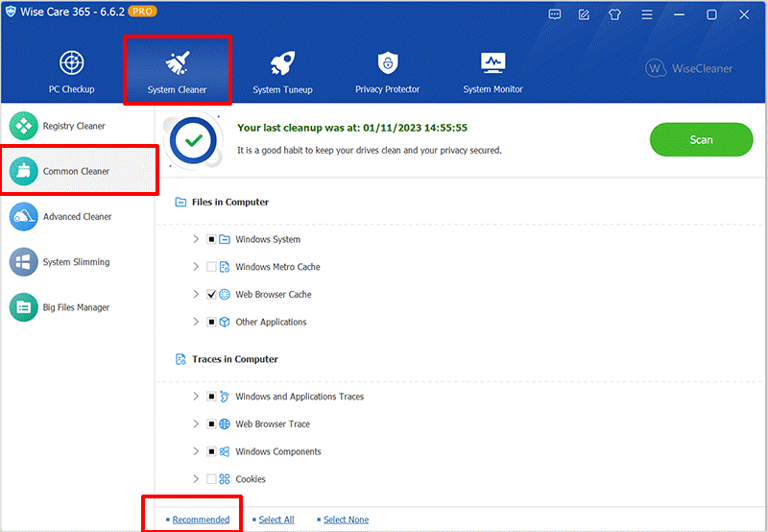The image size is (768, 532).
Task: Click the Traces in Computer heading
Action: point(235,359)
